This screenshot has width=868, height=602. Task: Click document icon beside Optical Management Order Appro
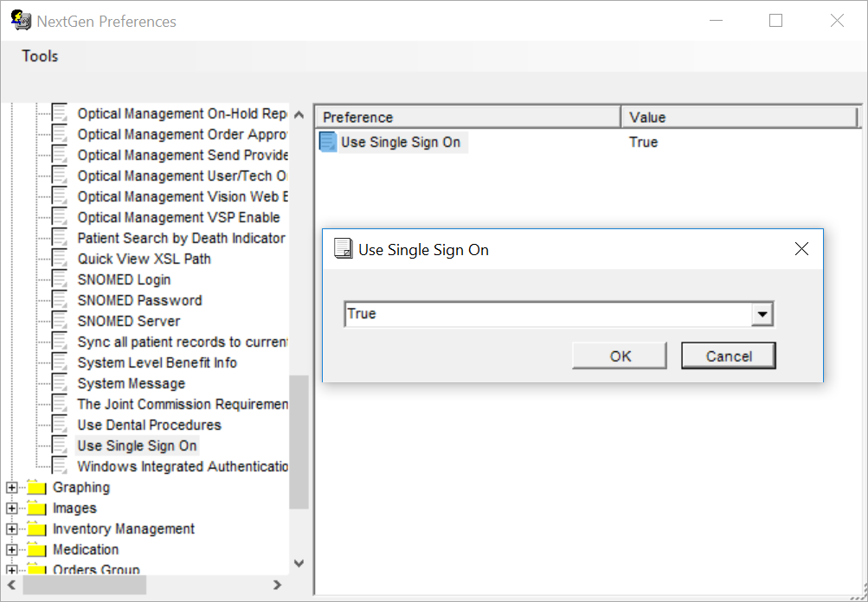tap(59, 134)
